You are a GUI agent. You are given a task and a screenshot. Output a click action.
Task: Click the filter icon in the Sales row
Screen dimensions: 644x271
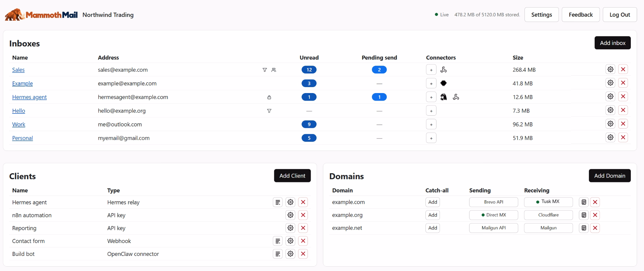coord(265,70)
